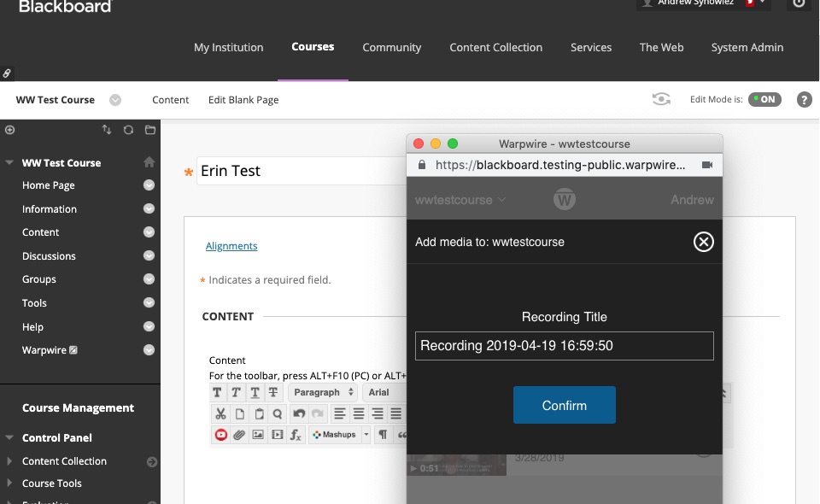Go to the Services tab
820x504 pixels.
coord(591,48)
